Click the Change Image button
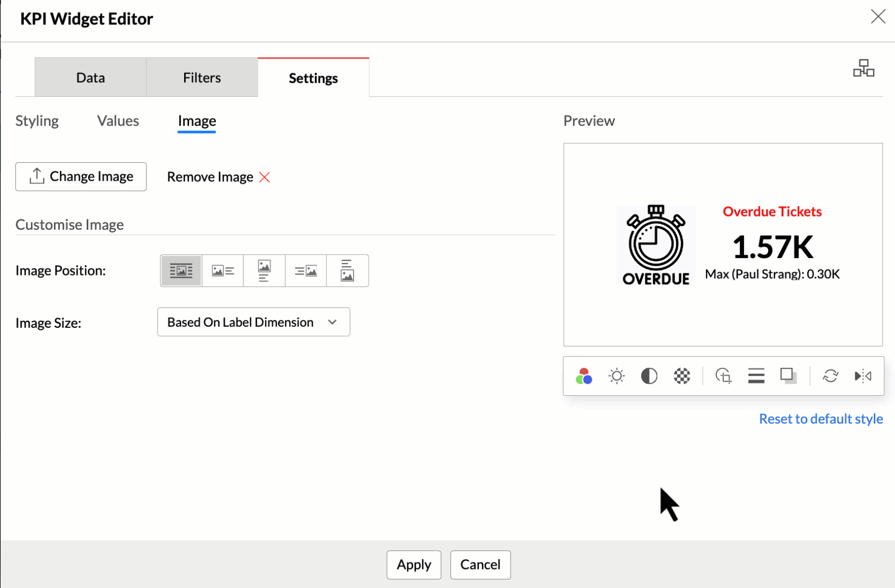Viewport: 895px width, 588px height. [x=81, y=176]
